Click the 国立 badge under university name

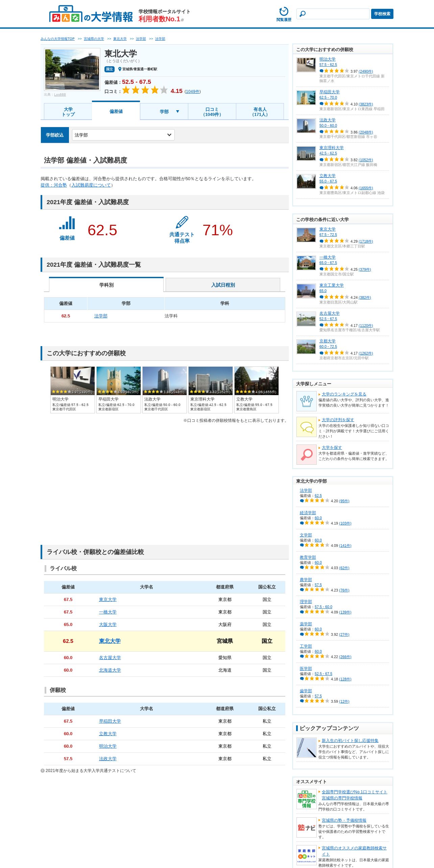pos(110,69)
